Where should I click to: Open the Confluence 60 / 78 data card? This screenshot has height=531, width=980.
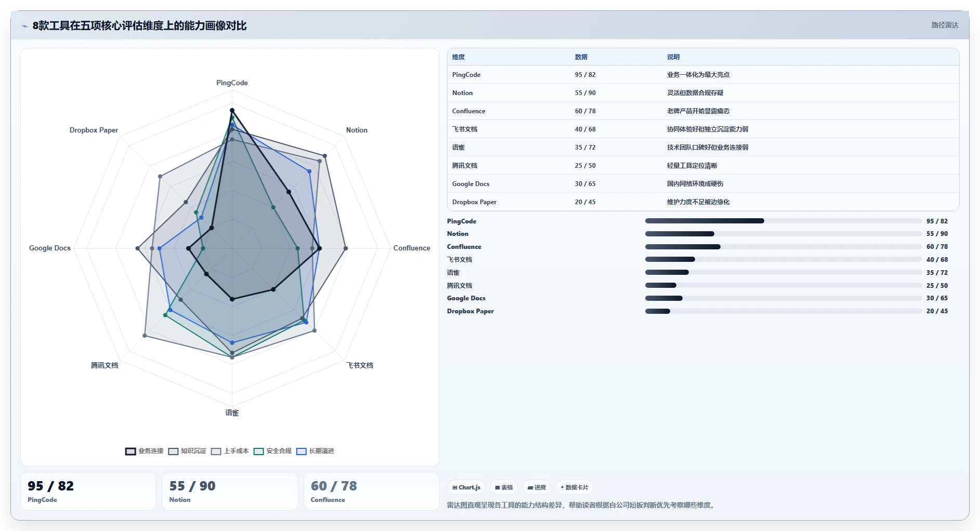tap(372, 491)
